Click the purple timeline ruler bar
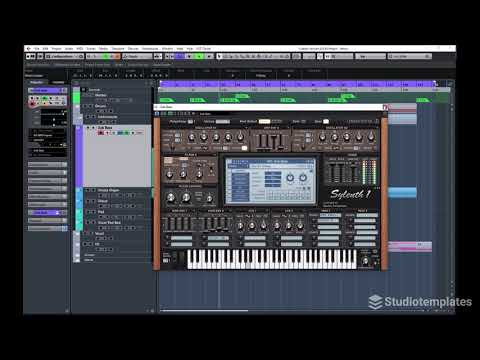480x360 pixels. [297, 83]
